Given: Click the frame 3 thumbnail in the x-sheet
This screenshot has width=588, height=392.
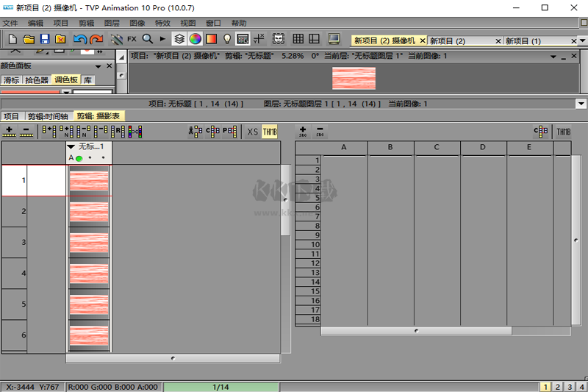Looking at the screenshot, I should [x=88, y=242].
